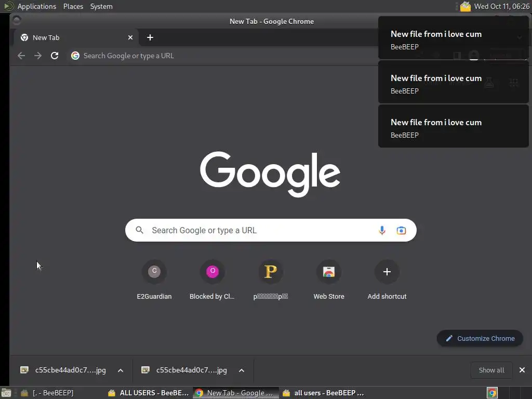Click Add shortcut tile

(x=387, y=280)
